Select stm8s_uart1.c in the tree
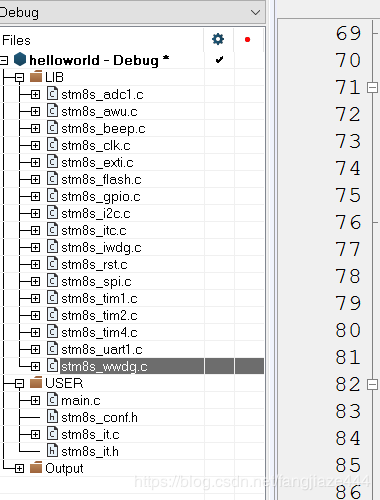 102,349
